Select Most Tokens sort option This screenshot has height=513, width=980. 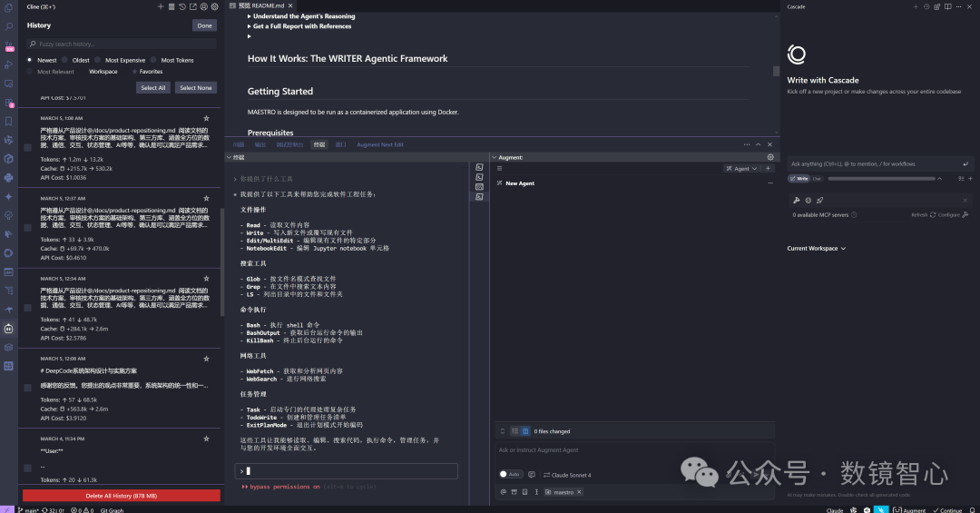coord(153,60)
